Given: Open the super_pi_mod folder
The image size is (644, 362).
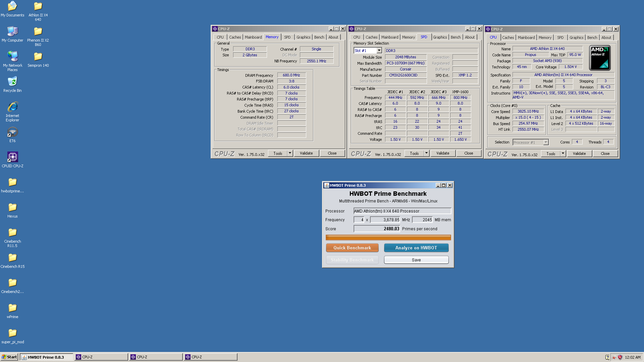Looking at the screenshot, I should click(12, 336).
